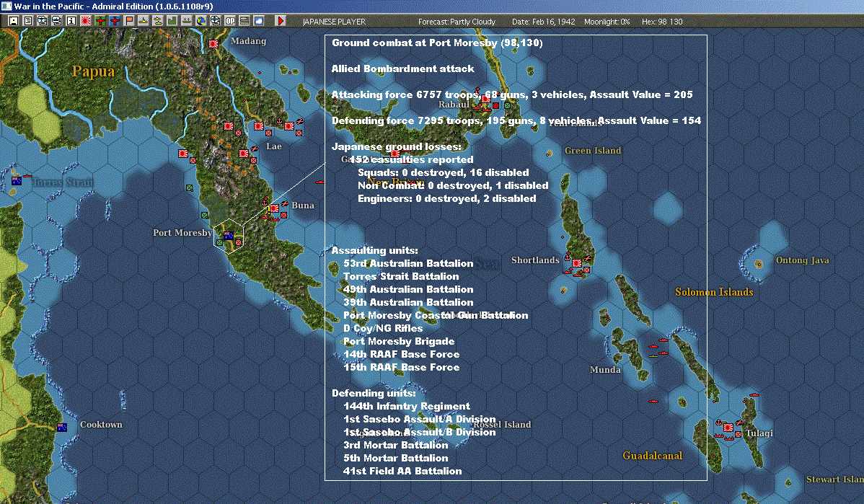
Task: Select the Australian flag at Cooktown
Action: point(62,428)
